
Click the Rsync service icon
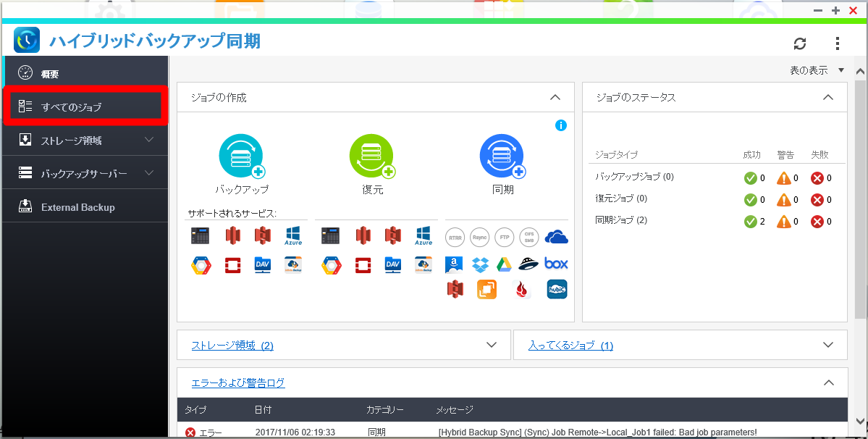(479, 238)
